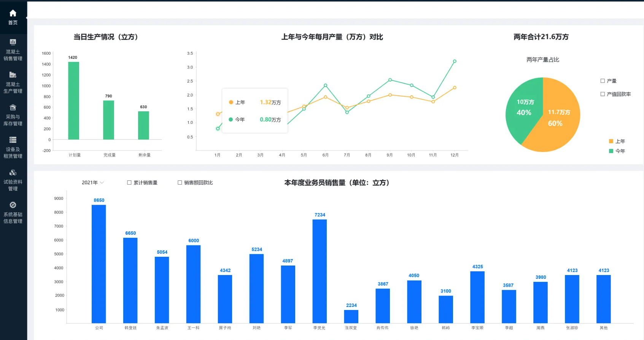644x340 pixels.
Task: Enable the 产量 checkbox
Action: 603,81
